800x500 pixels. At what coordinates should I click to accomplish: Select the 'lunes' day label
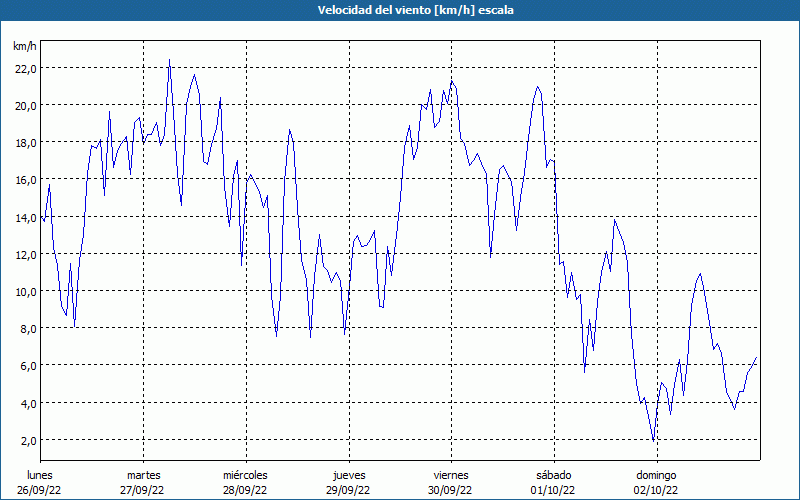(40, 475)
